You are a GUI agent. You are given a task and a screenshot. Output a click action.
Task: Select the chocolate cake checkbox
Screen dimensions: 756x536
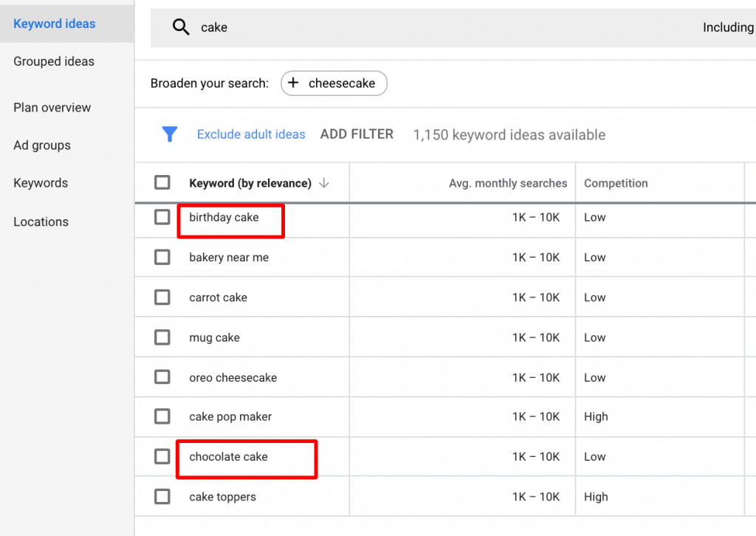(162, 456)
